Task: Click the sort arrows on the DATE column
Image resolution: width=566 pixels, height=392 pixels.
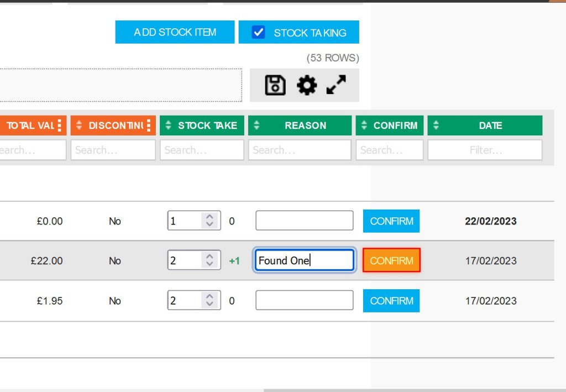Action: [436, 125]
